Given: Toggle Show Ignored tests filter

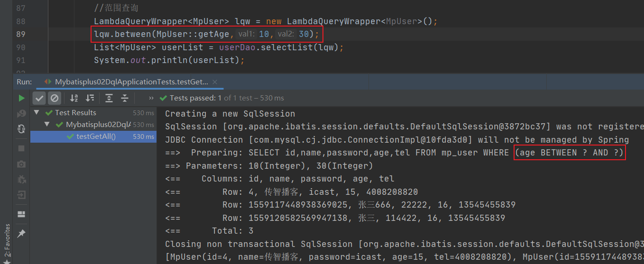Looking at the screenshot, I should coord(55,98).
